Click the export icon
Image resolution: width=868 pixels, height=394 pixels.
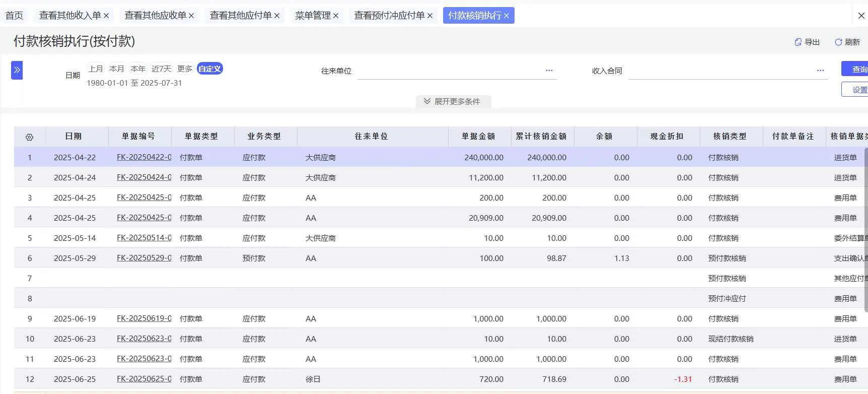click(798, 42)
